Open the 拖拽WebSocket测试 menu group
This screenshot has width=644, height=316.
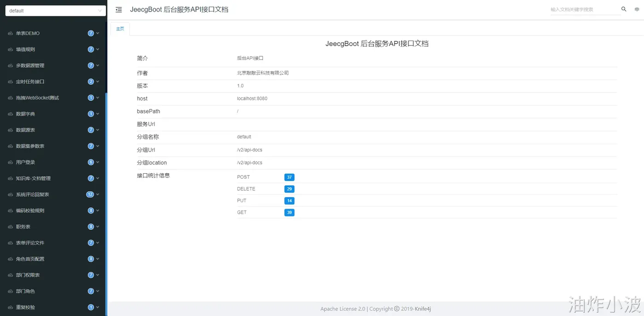point(53,98)
